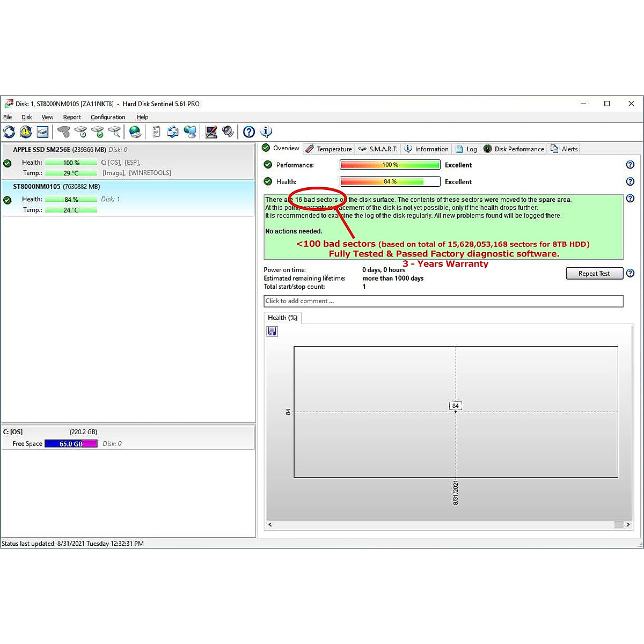Open the Report menu
The height and width of the screenshot is (644, 644).
(72, 117)
